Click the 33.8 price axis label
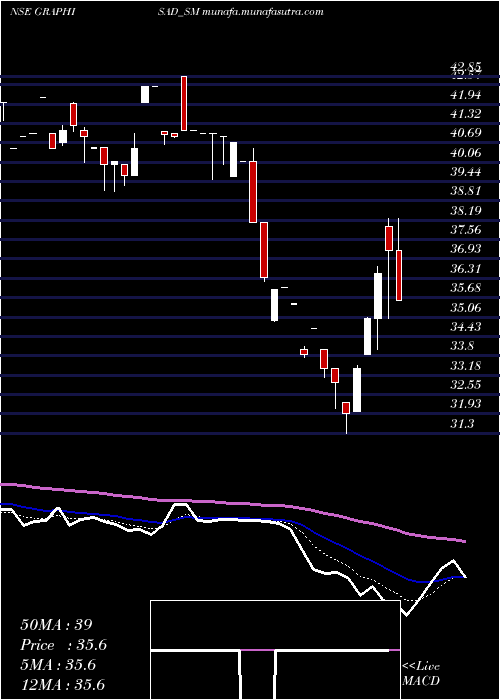Screen dimensions: 500x700 462,346
